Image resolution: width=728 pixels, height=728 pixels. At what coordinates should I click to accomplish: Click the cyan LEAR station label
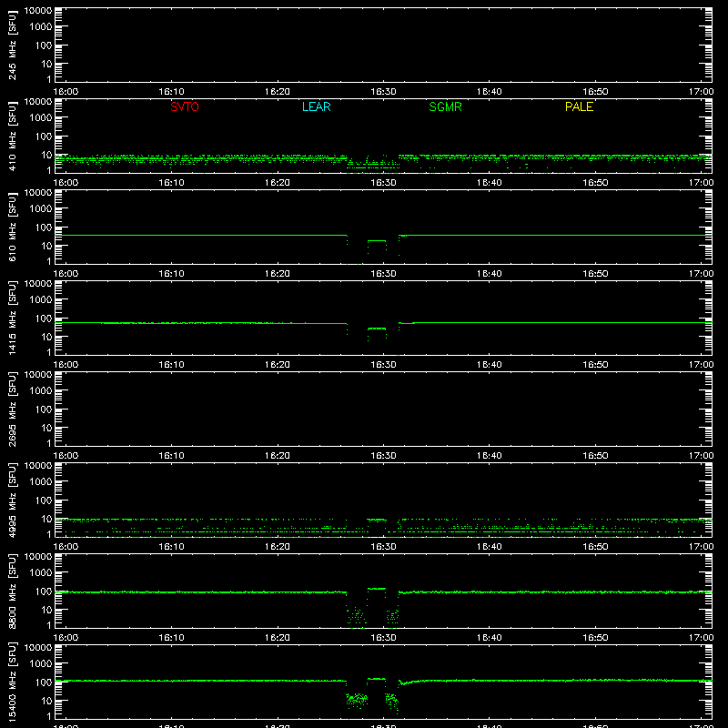pos(316,106)
